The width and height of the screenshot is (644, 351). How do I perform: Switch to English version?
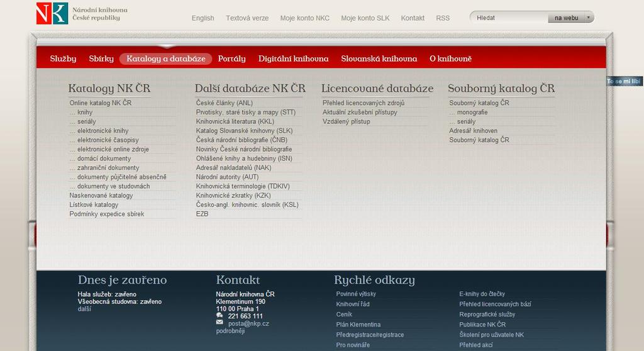(x=203, y=18)
